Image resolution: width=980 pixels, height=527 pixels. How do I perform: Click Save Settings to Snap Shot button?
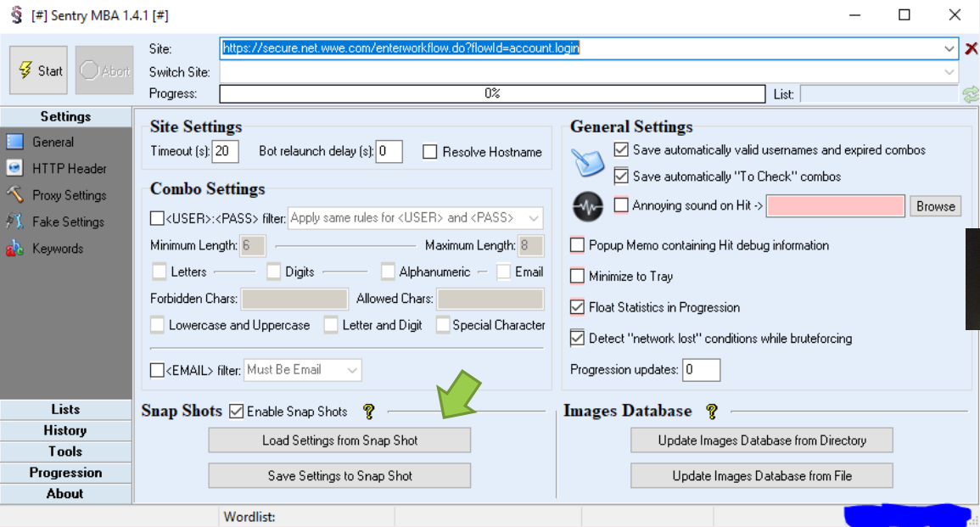[x=339, y=476]
